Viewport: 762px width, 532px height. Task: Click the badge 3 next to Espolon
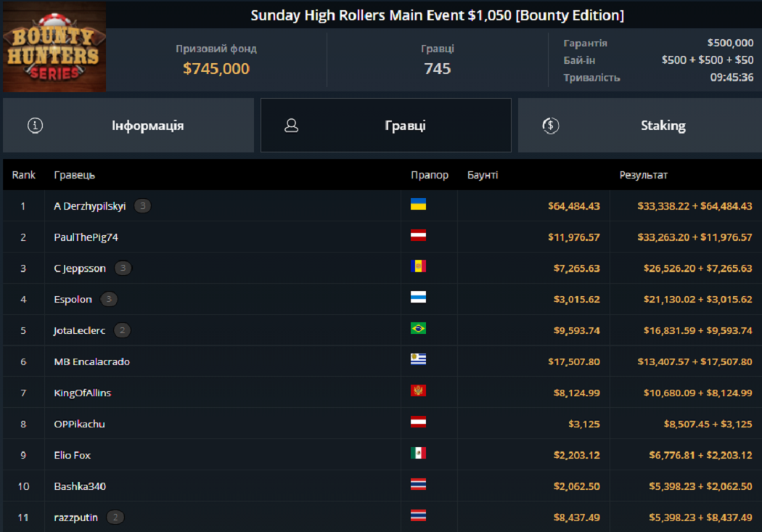[x=109, y=299]
